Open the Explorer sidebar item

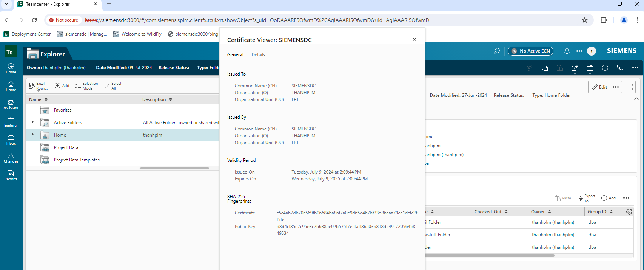11,122
